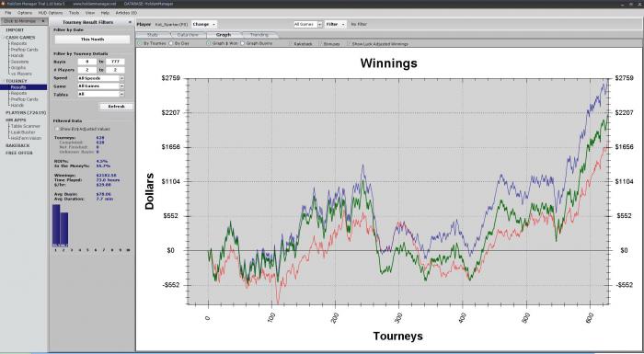Select the Graph Buyins radio button

242,43
